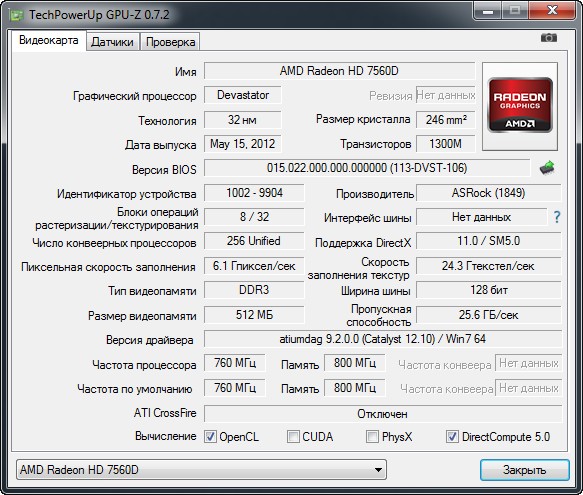
Task: Click the 1300M transistors field
Action: pyautogui.click(x=445, y=144)
